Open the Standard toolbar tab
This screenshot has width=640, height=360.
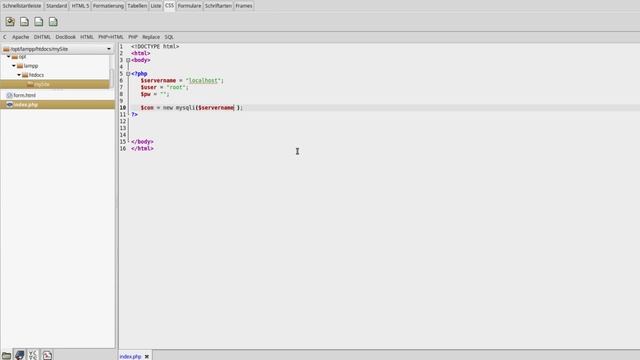tap(56, 6)
